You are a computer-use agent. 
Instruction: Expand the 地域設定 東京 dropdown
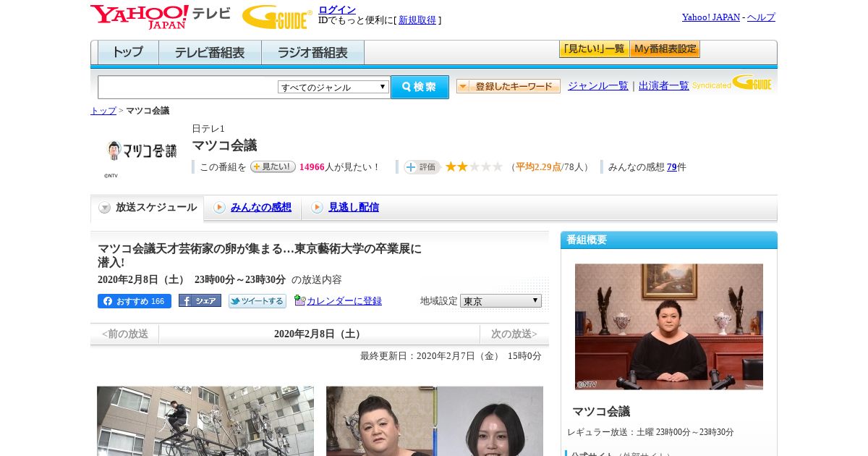501,300
